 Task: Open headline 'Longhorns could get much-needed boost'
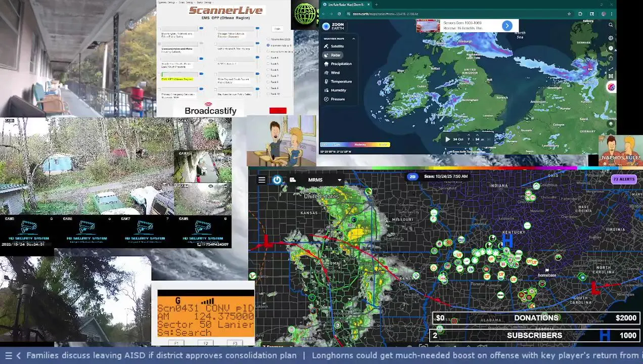477,355
